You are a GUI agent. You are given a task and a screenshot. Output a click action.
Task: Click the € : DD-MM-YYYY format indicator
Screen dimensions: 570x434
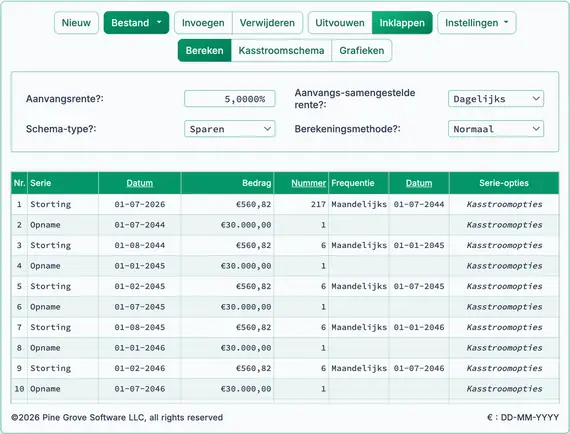click(523, 417)
